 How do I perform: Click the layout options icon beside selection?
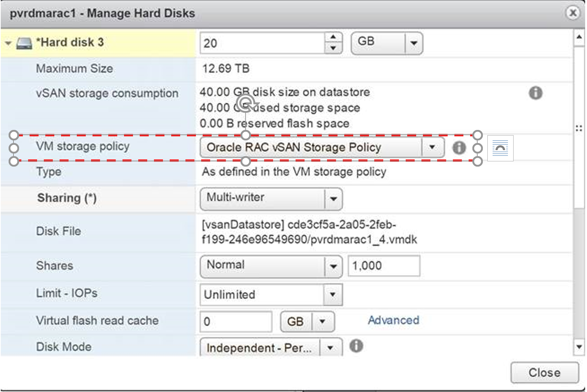tap(500, 149)
